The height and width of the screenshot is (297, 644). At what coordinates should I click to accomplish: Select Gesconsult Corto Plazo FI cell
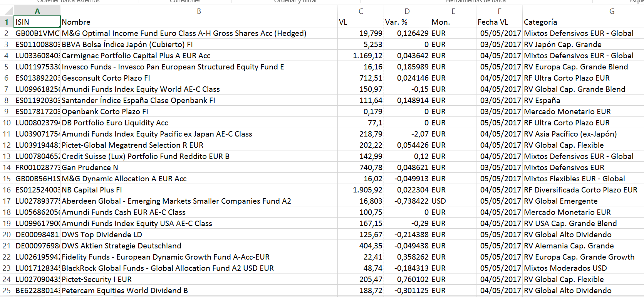[x=199, y=78]
